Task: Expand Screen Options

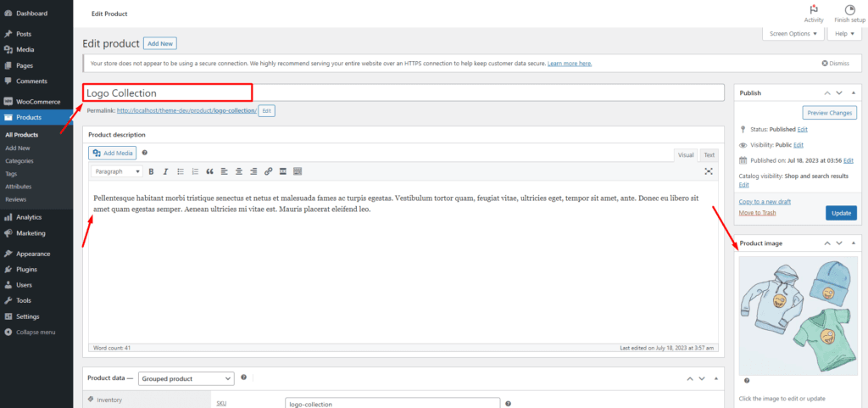Action: click(x=793, y=34)
